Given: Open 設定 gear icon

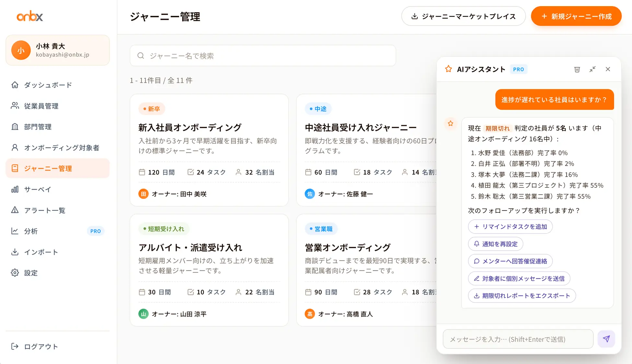Looking at the screenshot, I should point(15,273).
